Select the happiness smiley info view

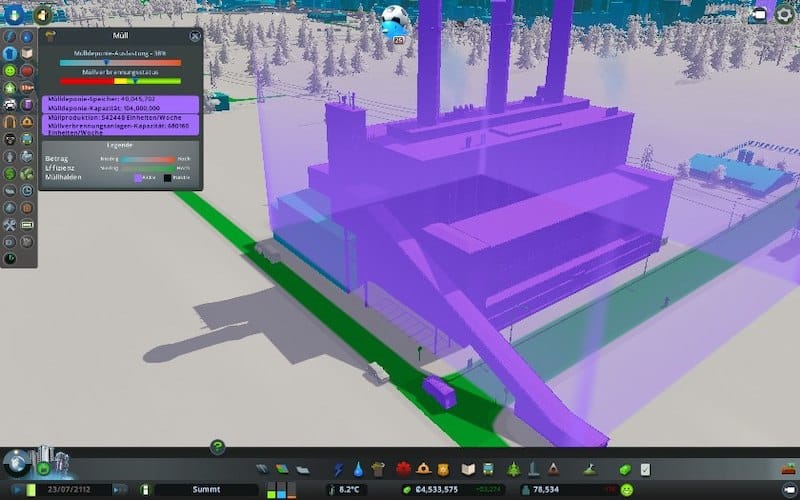pyautogui.click(x=9, y=71)
